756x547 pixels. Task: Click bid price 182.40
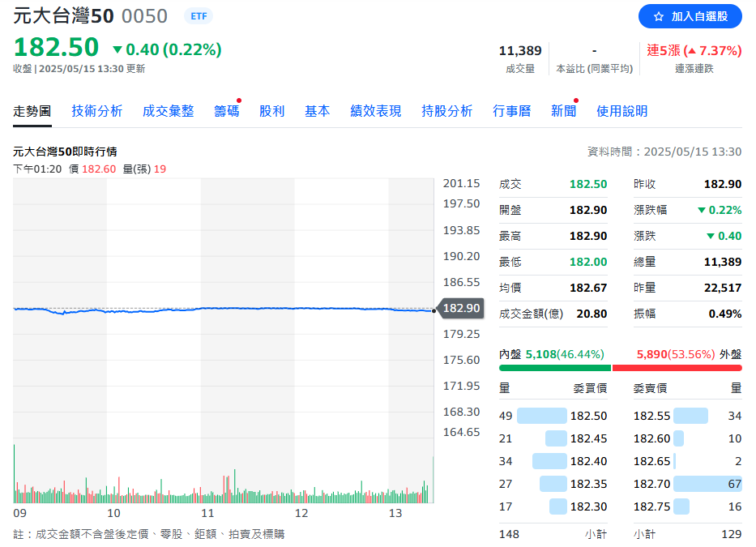pyautogui.click(x=588, y=461)
